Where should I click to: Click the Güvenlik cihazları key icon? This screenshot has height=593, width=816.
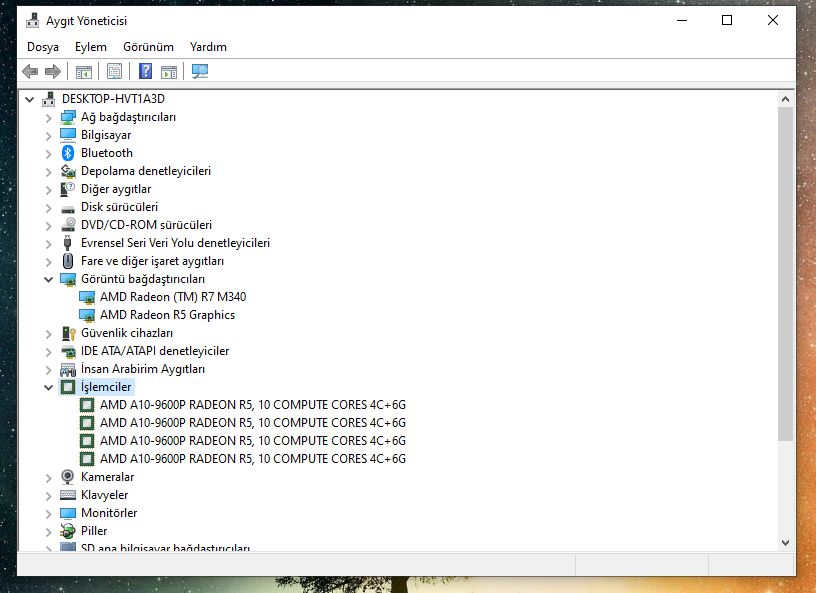(x=68, y=333)
